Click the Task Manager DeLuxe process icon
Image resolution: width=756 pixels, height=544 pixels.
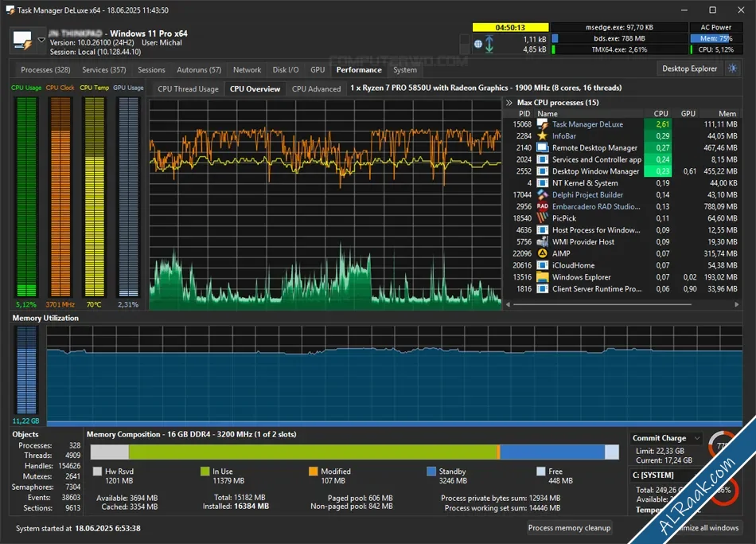(543, 124)
